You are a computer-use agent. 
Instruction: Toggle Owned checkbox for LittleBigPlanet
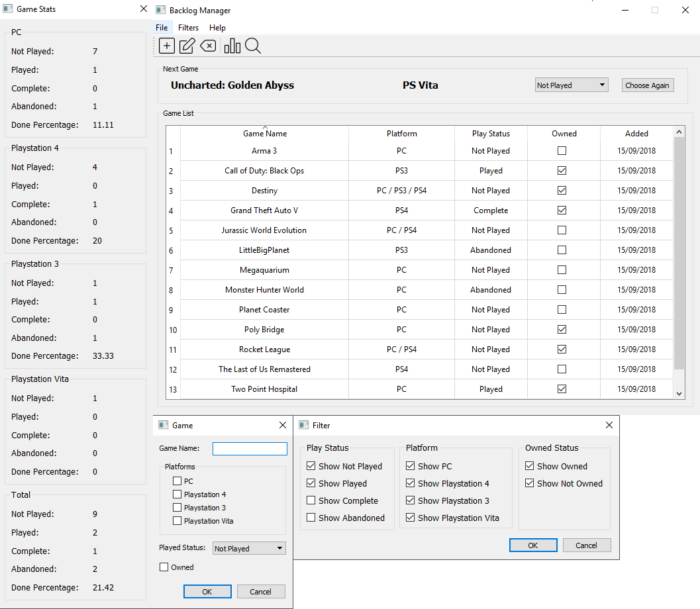click(x=562, y=250)
